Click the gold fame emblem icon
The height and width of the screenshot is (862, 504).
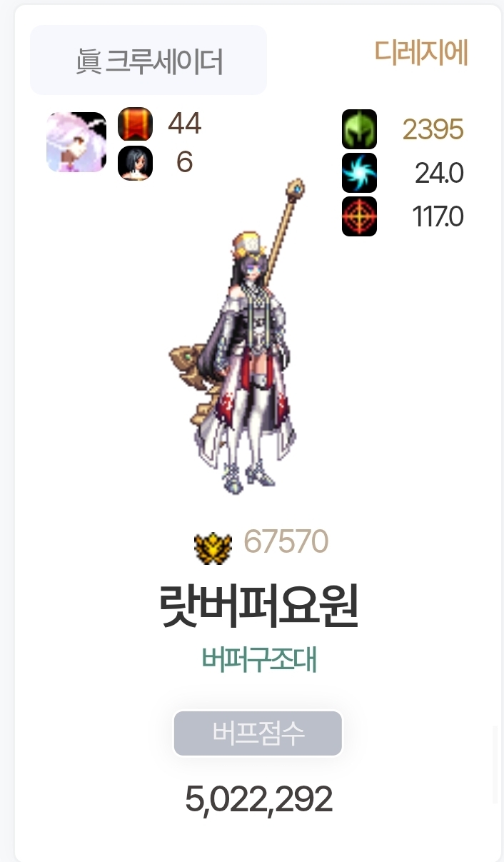click(213, 546)
